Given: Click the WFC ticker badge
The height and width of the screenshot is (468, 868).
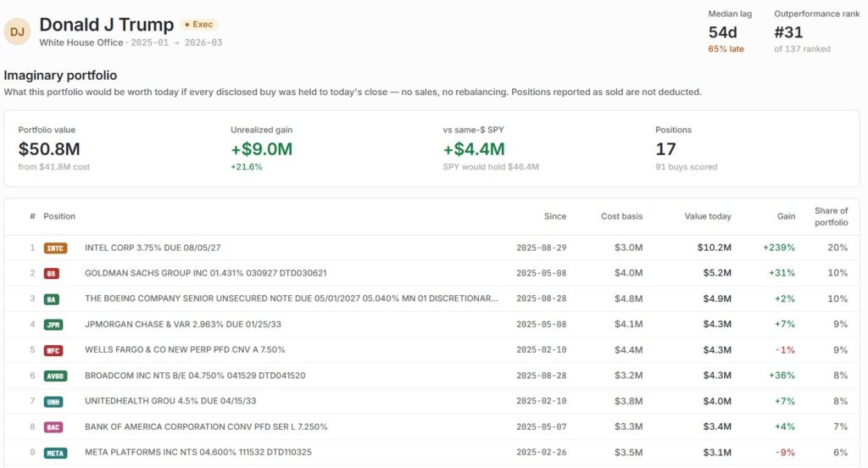Looking at the screenshot, I should pos(53,351).
